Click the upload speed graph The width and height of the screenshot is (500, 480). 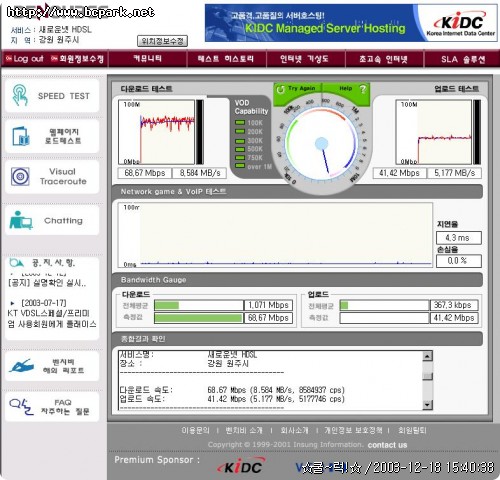click(434, 132)
